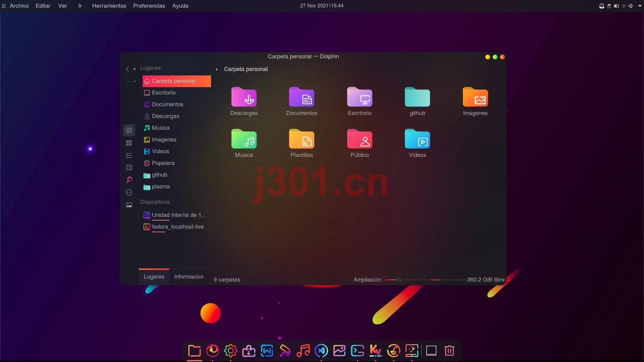Open System Settings gear in dock
The image size is (644, 362).
tap(231, 351)
